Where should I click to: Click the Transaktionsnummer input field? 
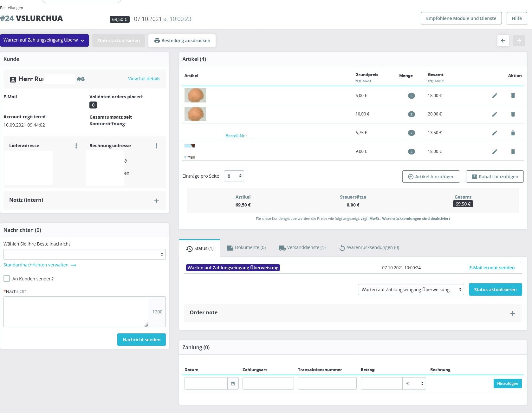pyautogui.click(x=327, y=383)
